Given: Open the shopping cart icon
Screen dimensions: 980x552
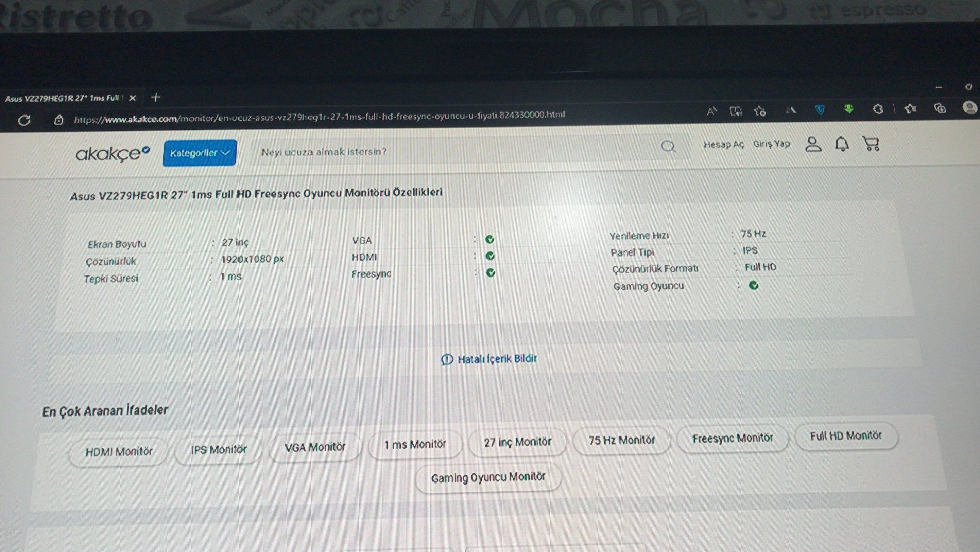Looking at the screenshot, I should 871,143.
